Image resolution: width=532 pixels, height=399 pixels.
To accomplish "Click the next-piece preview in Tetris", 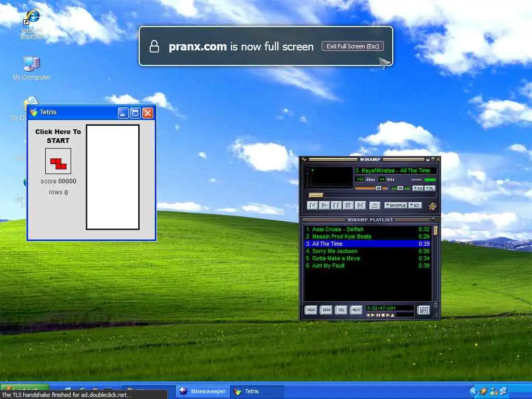I will [x=58, y=161].
